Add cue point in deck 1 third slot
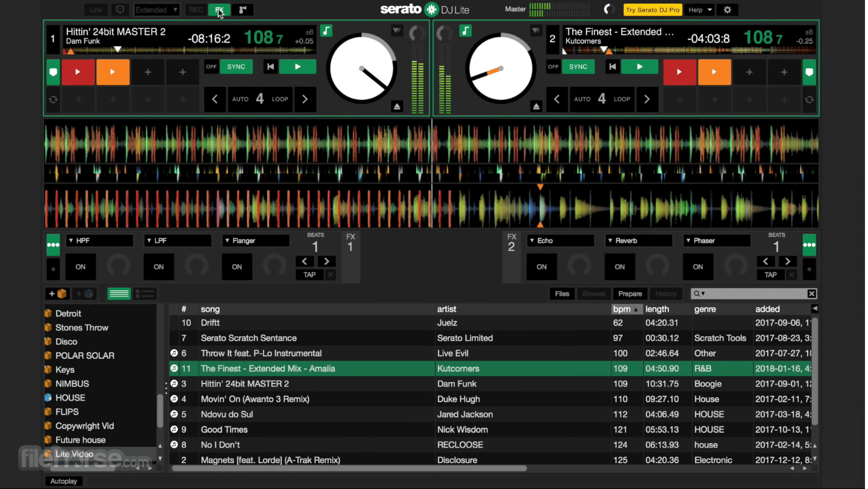The image size is (868, 489). point(148,72)
